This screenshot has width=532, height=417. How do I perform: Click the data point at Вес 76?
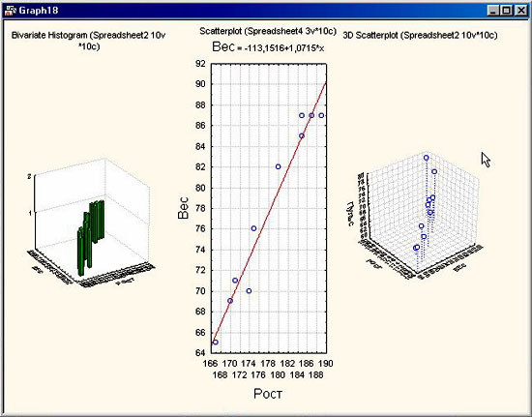253,228
